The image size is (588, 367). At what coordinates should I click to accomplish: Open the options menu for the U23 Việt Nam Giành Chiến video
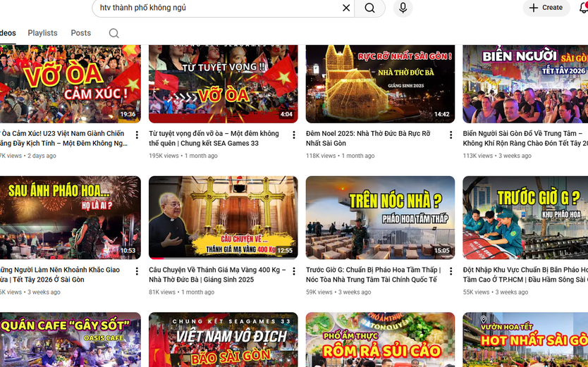click(137, 135)
